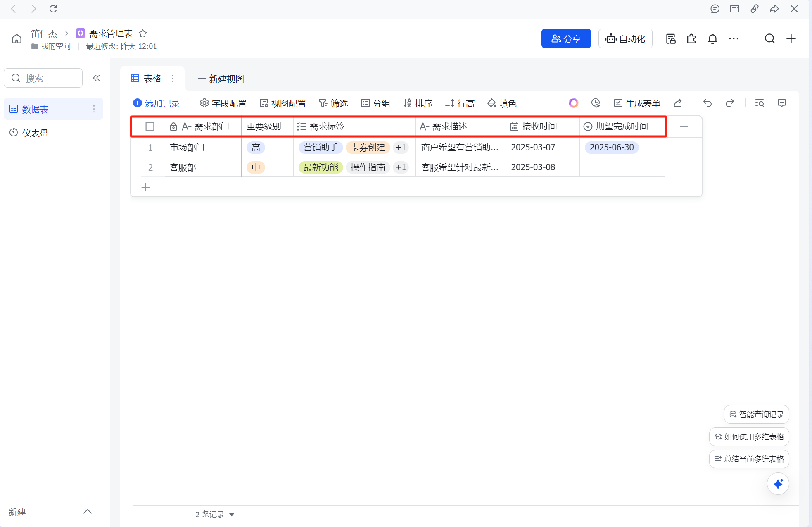Screen dimensions: 812x527
Task: Click 新建视图 to add a view
Action: [x=221, y=79]
